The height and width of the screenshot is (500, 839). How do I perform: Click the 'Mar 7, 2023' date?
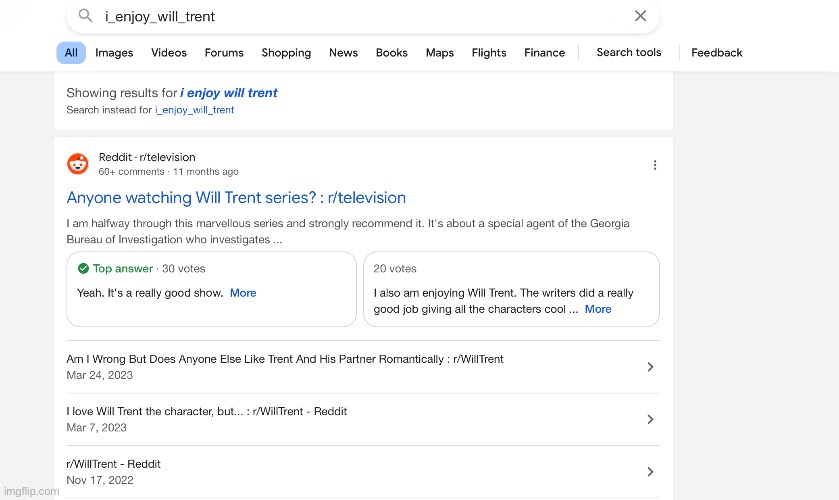[96, 428]
